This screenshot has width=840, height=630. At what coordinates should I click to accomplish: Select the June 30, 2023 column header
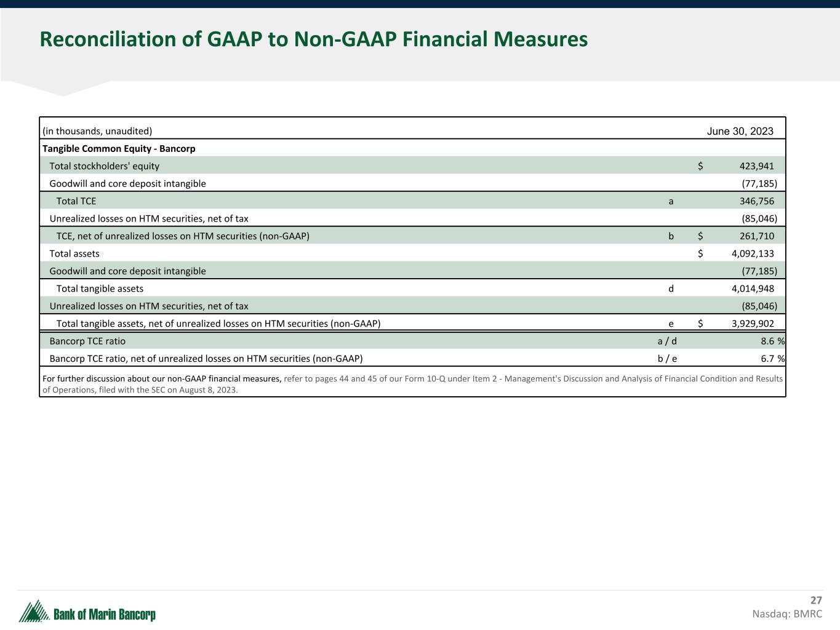(740, 131)
